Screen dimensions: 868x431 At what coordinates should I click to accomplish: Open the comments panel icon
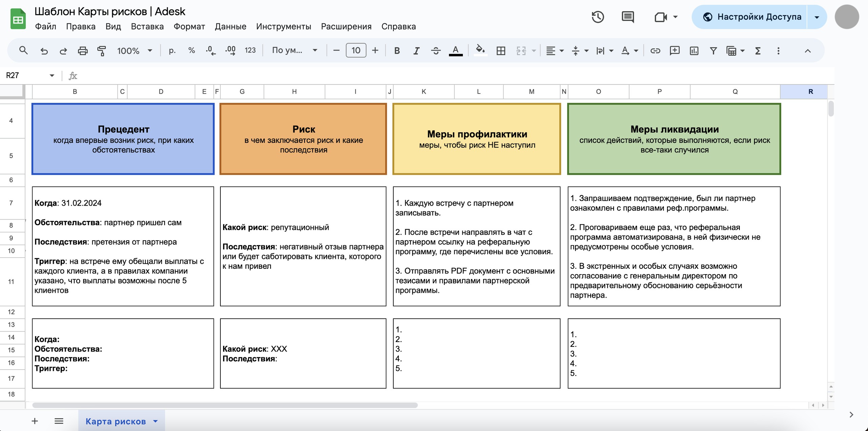pos(628,17)
